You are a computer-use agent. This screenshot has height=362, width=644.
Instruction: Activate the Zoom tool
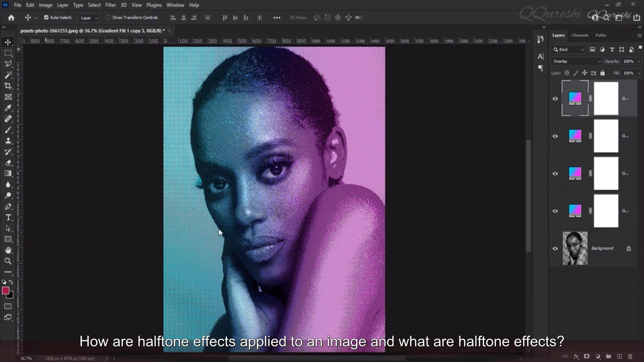[x=8, y=261]
